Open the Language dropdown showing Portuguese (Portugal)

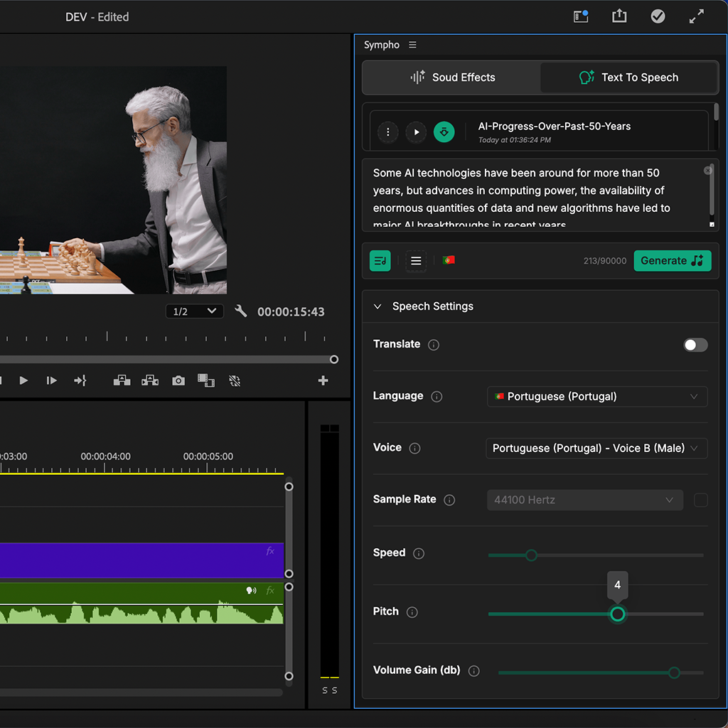pos(597,397)
